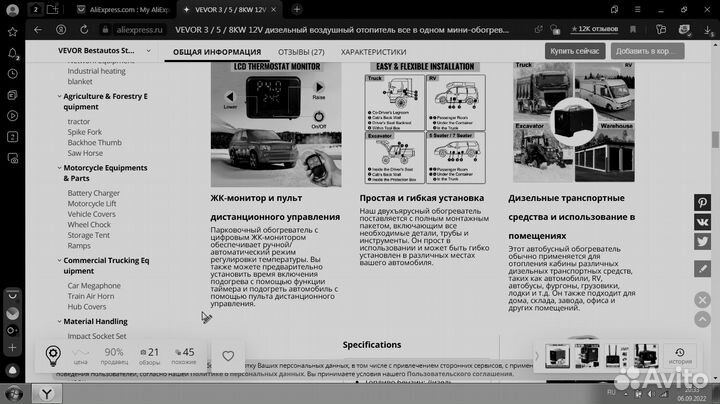Collapse the Motorcycle Equipments & Parts category
The width and height of the screenshot is (720, 404).
[59, 168]
